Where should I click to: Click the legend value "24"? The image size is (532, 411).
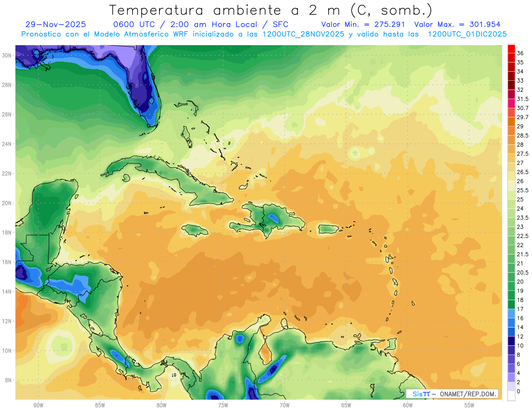click(x=520, y=208)
